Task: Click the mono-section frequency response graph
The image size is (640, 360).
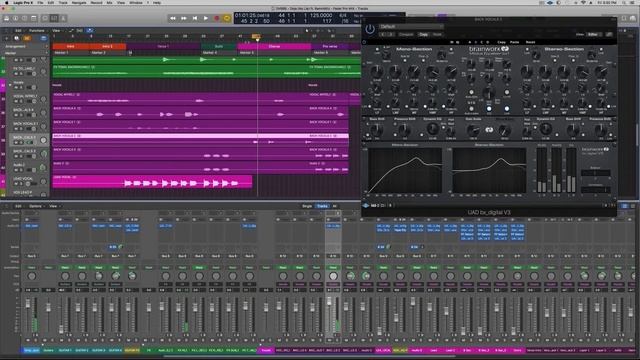Action: pyautogui.click(x=405, y=170)
